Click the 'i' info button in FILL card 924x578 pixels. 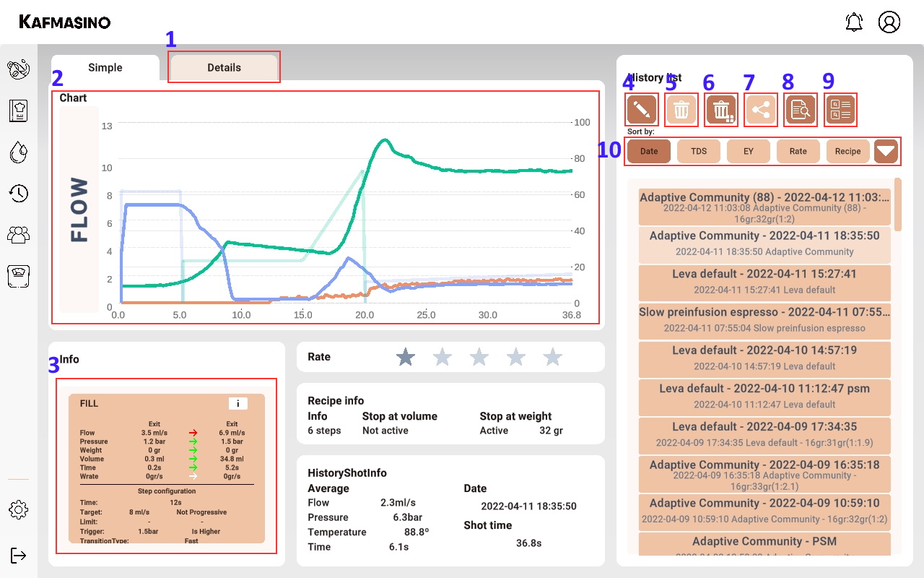[238, 404]
